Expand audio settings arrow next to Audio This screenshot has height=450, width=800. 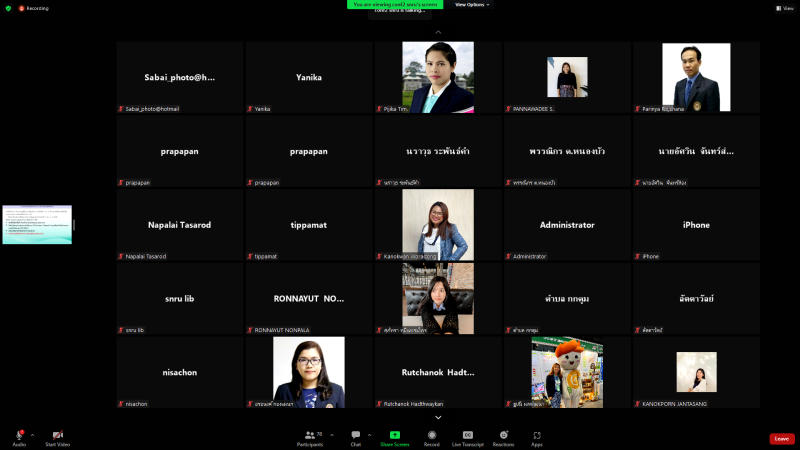32,435
